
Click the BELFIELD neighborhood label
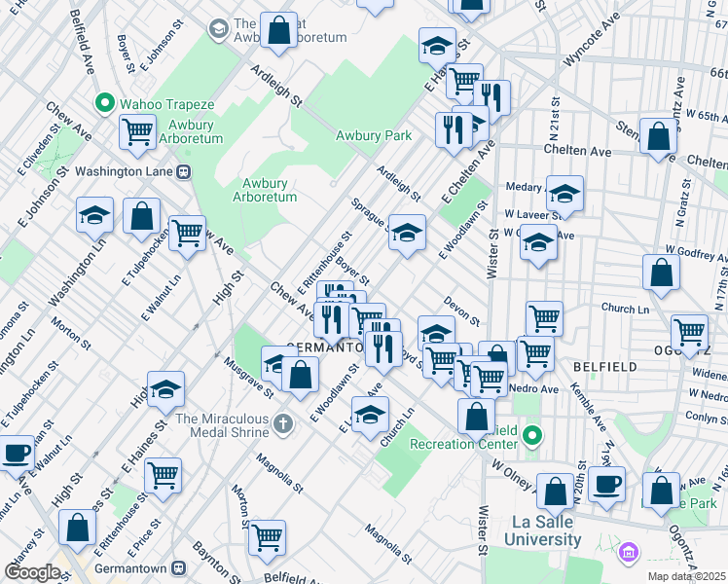tap(605, 367)
